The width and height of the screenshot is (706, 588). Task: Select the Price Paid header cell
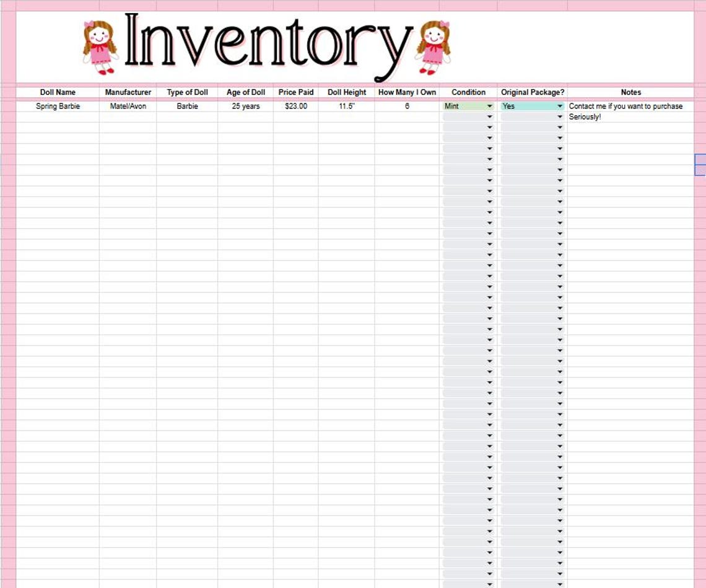[x=296, y=92]
